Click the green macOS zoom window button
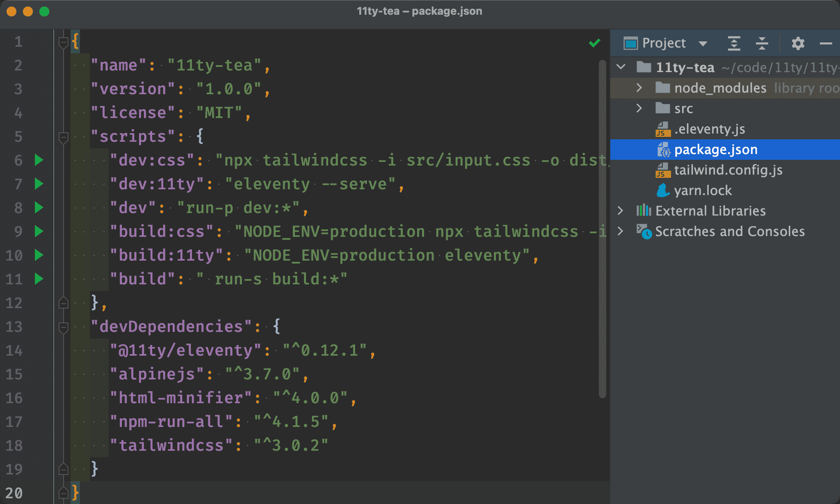Image resolution: width=840 pixels, height=504 pixels. pos(44,11)
